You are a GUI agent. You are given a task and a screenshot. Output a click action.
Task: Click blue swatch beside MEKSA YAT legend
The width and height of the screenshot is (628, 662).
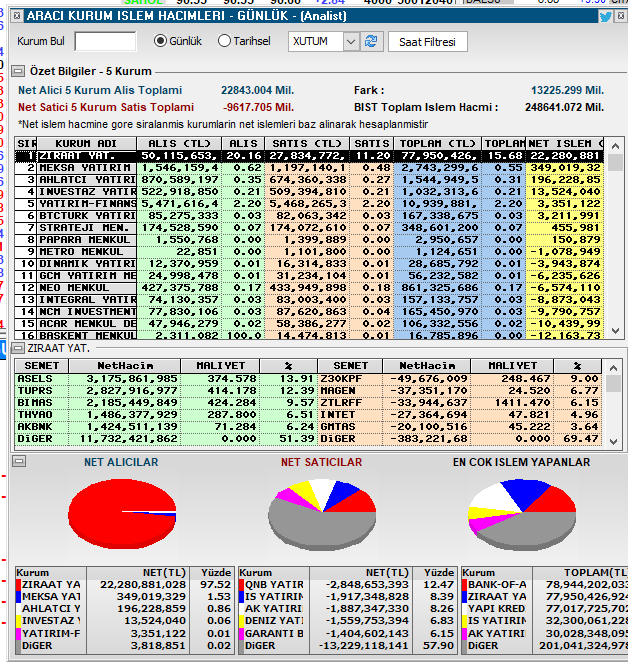click(18, 597)
